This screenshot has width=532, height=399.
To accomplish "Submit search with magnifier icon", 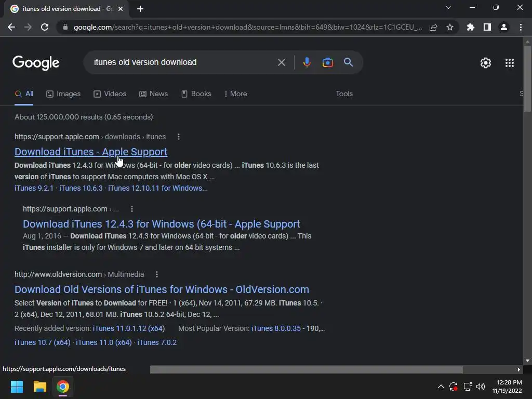I will [x=348, y=62].
